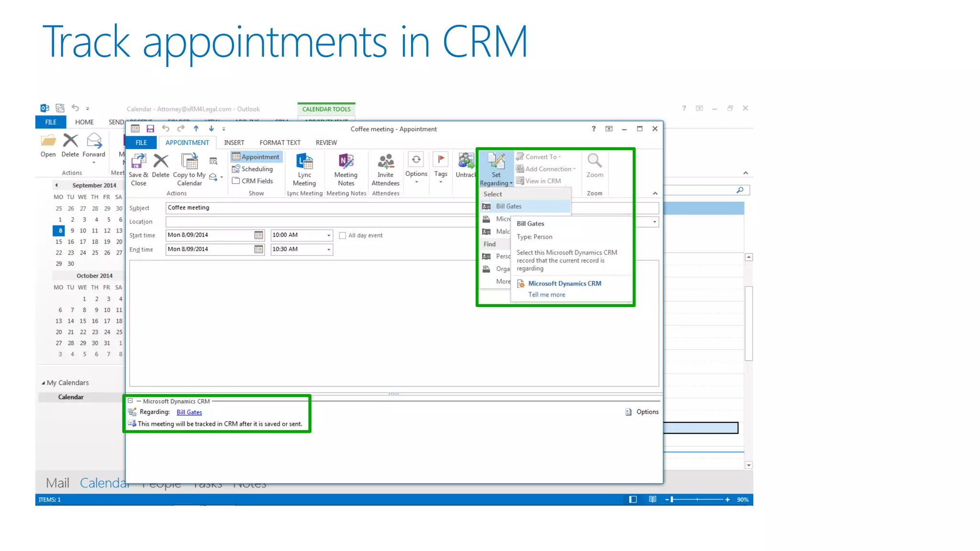Redo in the appointment quick access toolbar
The width and height of the screenshot is (980, 551).
click(x=181, y=129)
